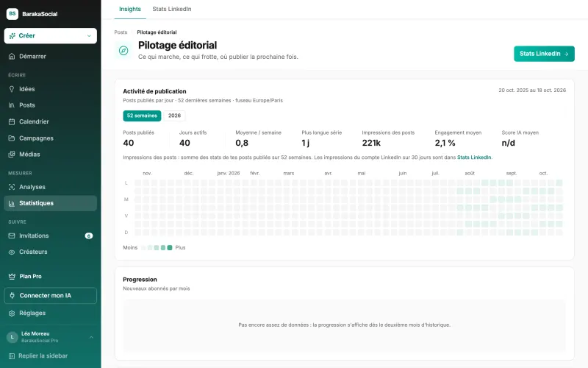588x368 pixels.
Task: Click the envelope icon beside Invitations
Action: click(x=12, y=236)
